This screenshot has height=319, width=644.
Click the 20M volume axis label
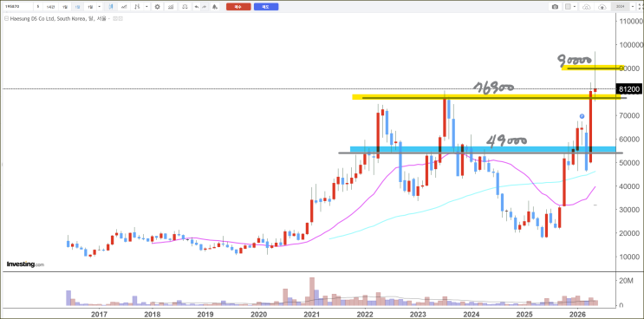[x=628, y=280]
